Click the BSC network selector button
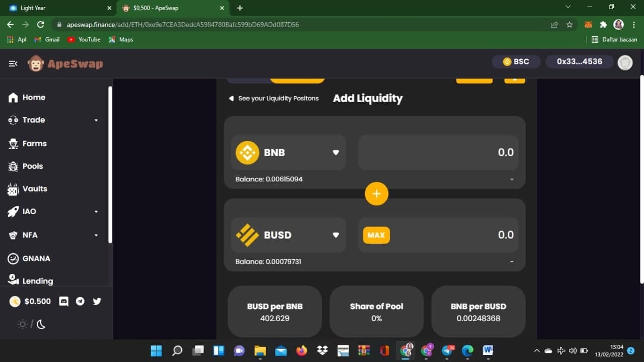 [516, 61]
